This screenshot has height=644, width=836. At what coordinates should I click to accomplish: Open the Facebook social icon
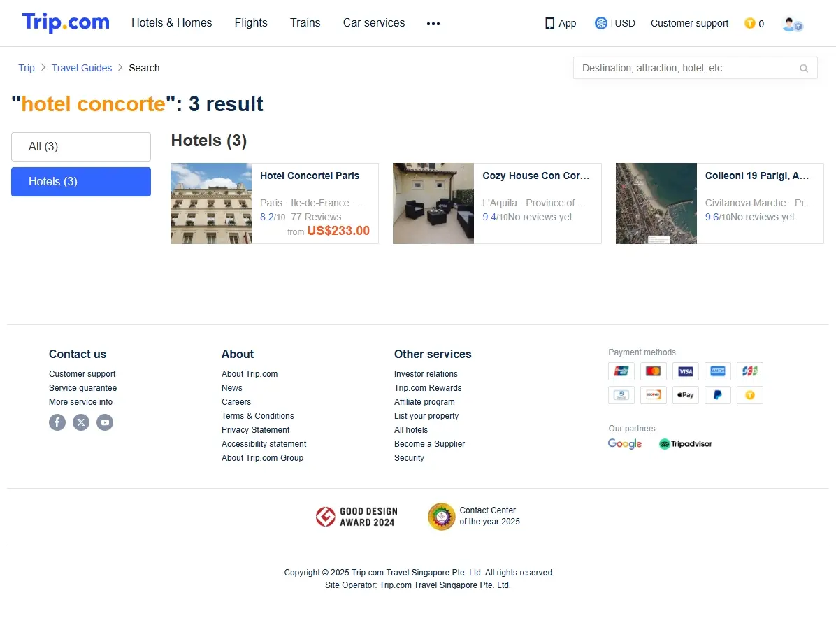(x=57, y=422)
